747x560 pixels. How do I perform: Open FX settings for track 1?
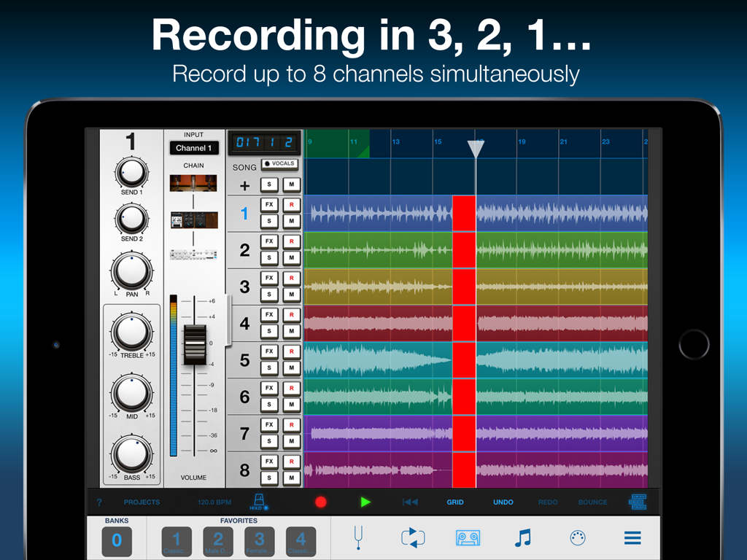(268, 204)
